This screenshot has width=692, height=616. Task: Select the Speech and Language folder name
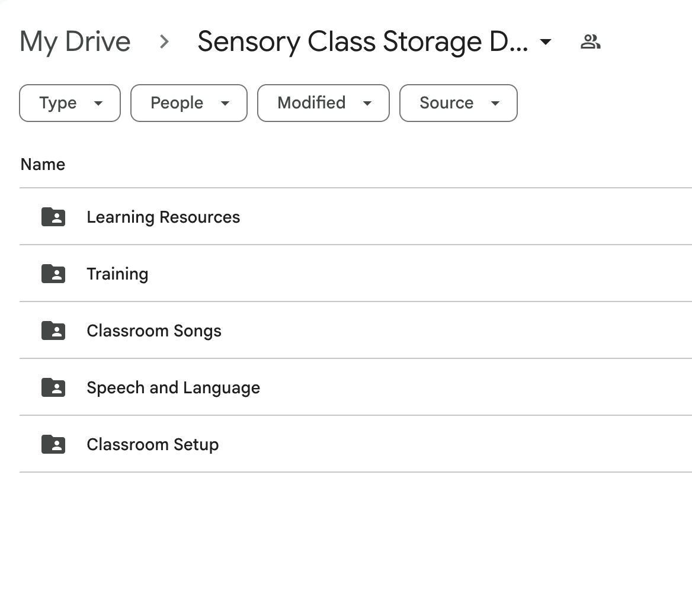[174, 388]
